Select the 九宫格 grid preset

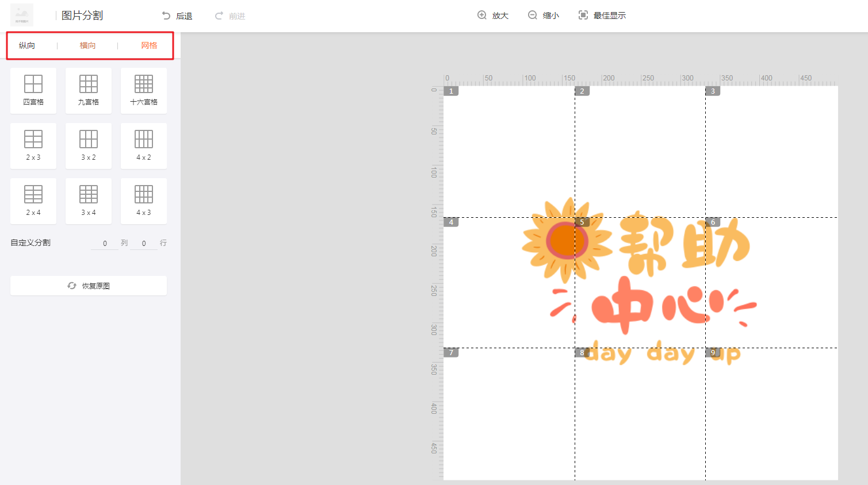tap(89, 91)
